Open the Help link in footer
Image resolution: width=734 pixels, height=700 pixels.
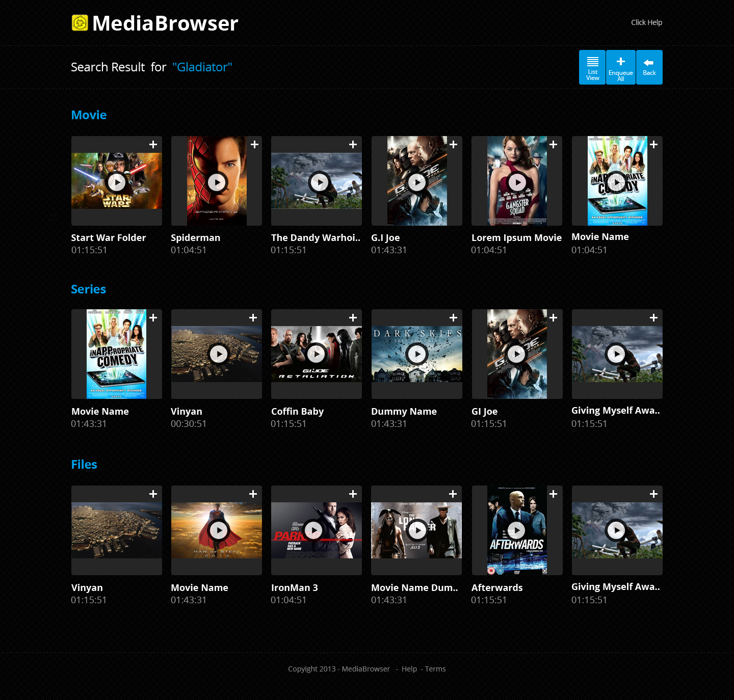coord(409,669)
